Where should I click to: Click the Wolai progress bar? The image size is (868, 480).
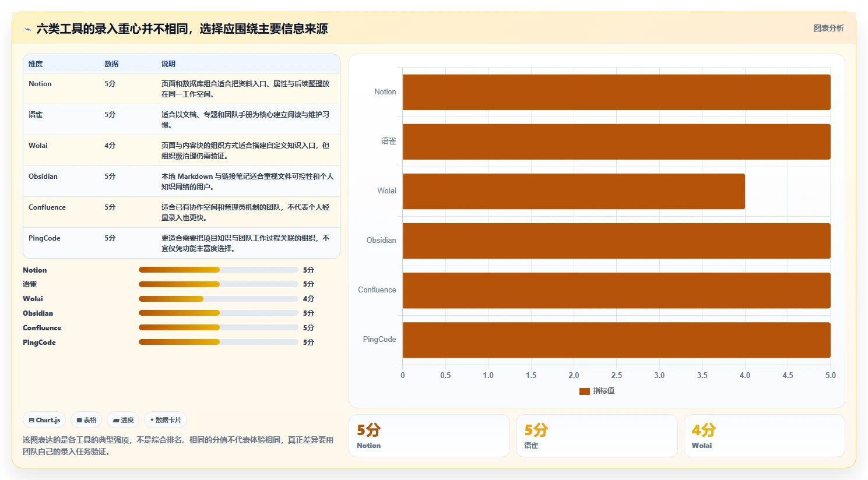point(219,299)
